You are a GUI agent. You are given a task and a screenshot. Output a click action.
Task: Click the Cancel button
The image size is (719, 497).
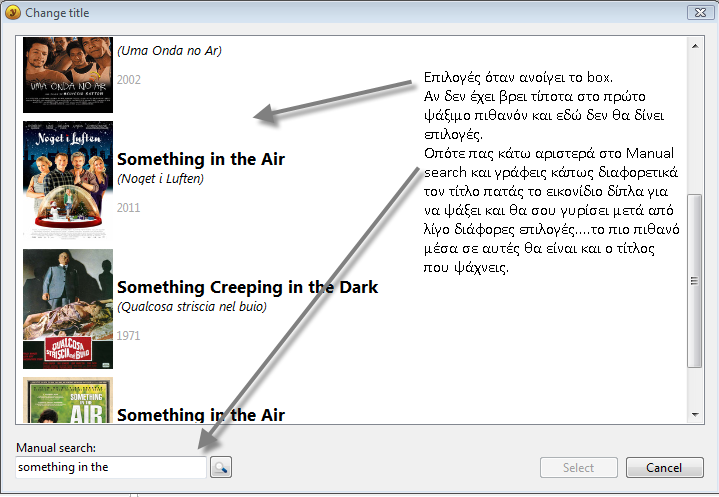[664, 468]
